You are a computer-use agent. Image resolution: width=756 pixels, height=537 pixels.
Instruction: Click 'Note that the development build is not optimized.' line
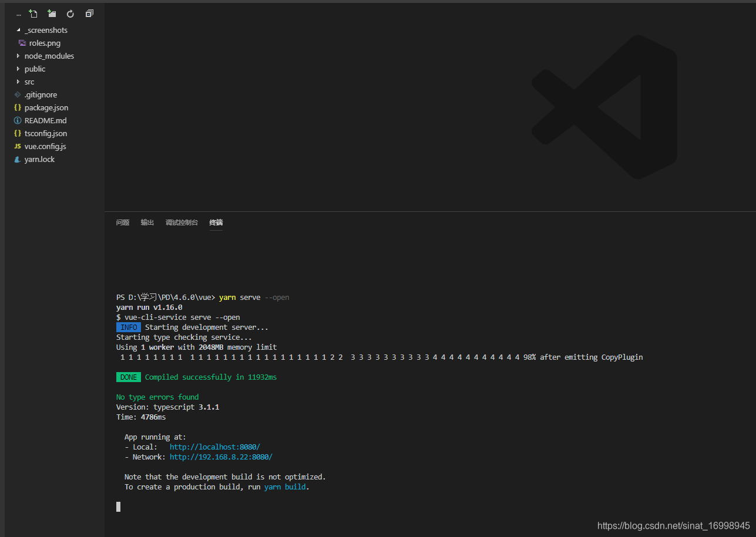click(225, 477)
